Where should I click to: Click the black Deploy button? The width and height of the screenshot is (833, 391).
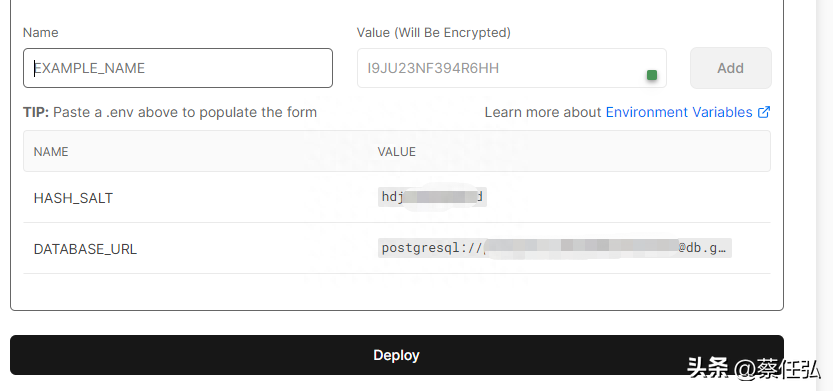click(x=397, y=355)
